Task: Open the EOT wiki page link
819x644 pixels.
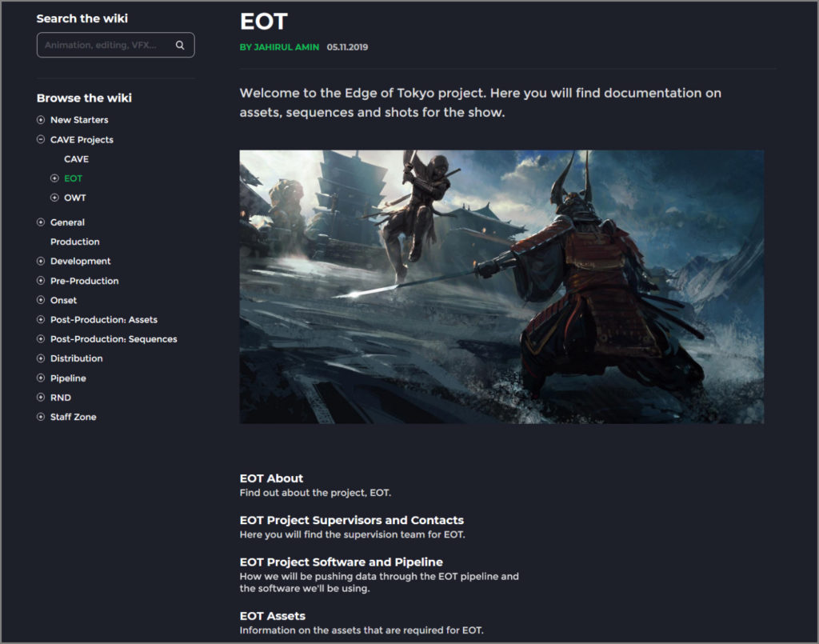Action: coord(74,178)
